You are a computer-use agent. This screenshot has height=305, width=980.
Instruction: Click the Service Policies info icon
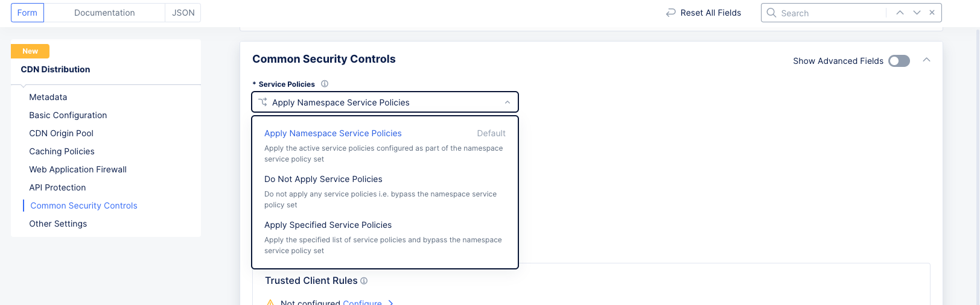(325, 84)
